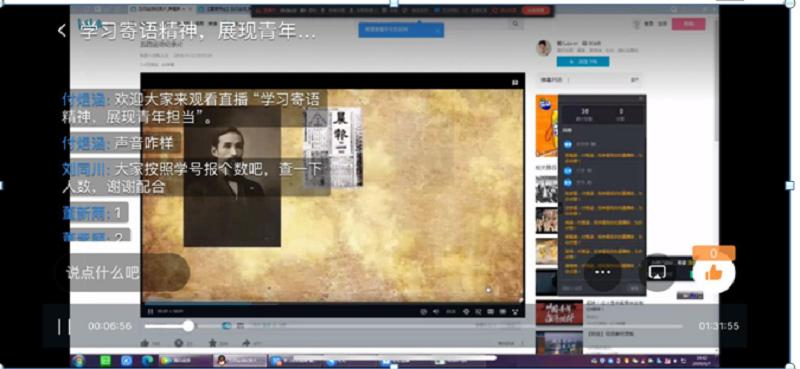Tap the back arrow beside the stream title
Image resolution: width=800 pixels, height=369 pixels.
(62, 31)
